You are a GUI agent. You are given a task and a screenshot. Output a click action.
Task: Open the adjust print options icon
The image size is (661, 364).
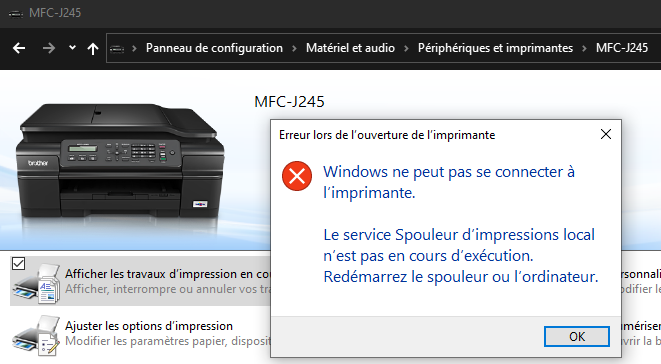coord(36,336)
